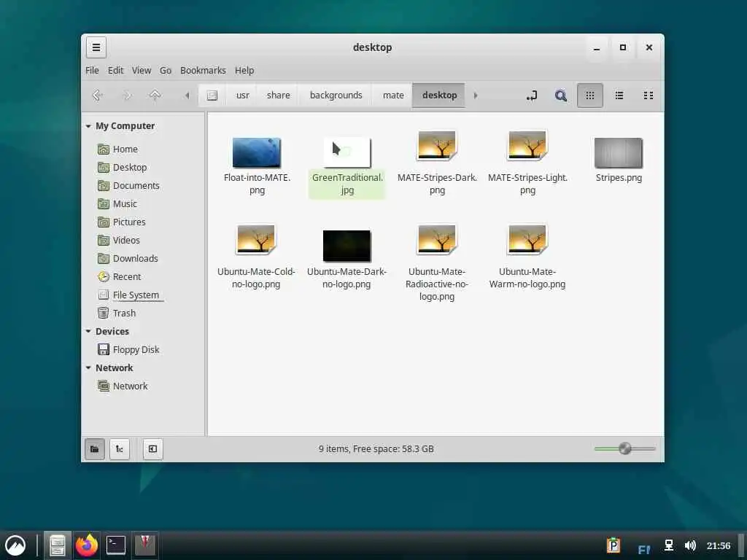Switch to compact view
The height and width of the screenshot is (560, 747).
(648, 96)
